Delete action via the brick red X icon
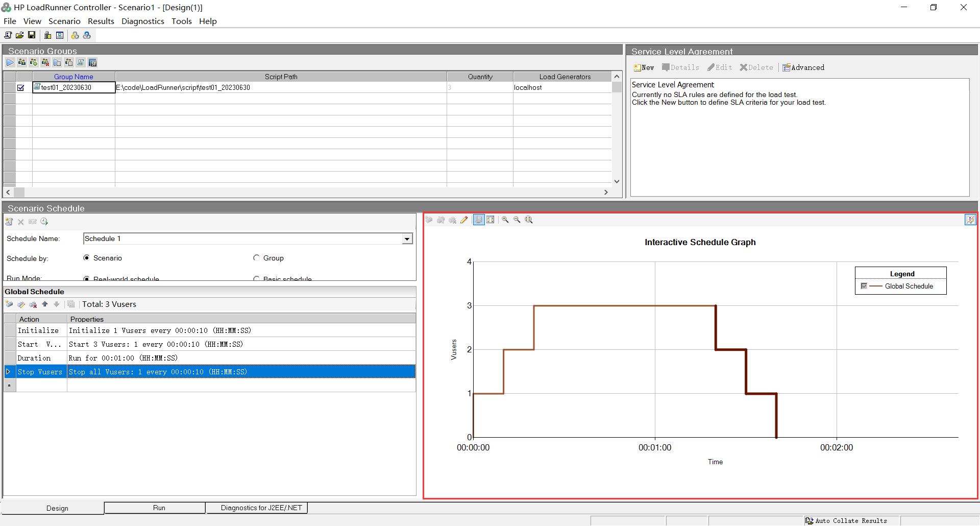 click(x=33, y=304)
